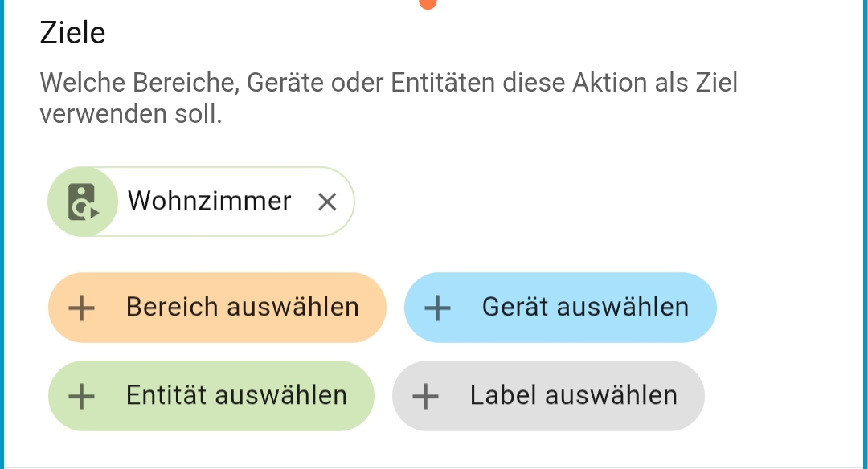Remove the Wohnzimmer target with the X
This screenshot has width=868, height=469.
[327, 202]
